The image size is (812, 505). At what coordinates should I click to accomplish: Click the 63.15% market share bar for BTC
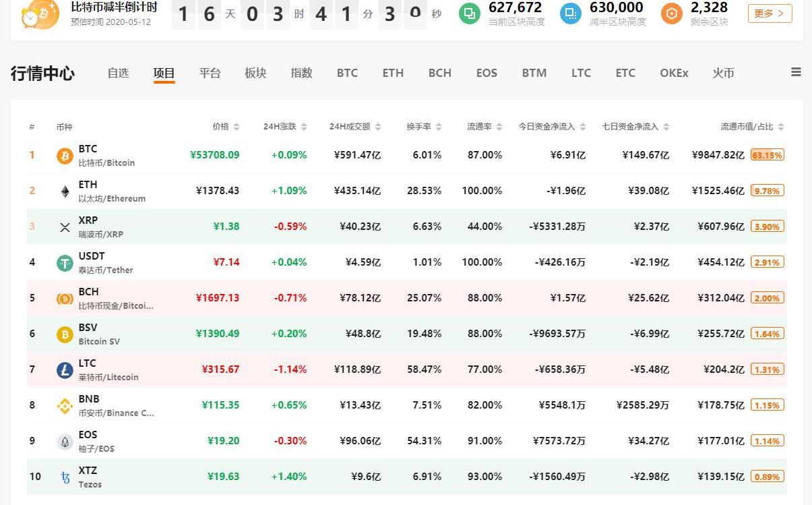[768, 155]
